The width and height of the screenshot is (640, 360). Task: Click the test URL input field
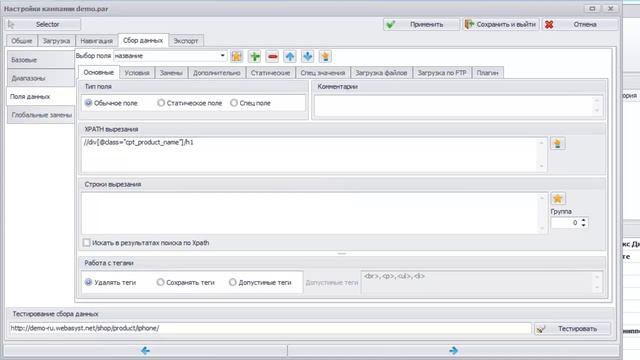[270, 328]
